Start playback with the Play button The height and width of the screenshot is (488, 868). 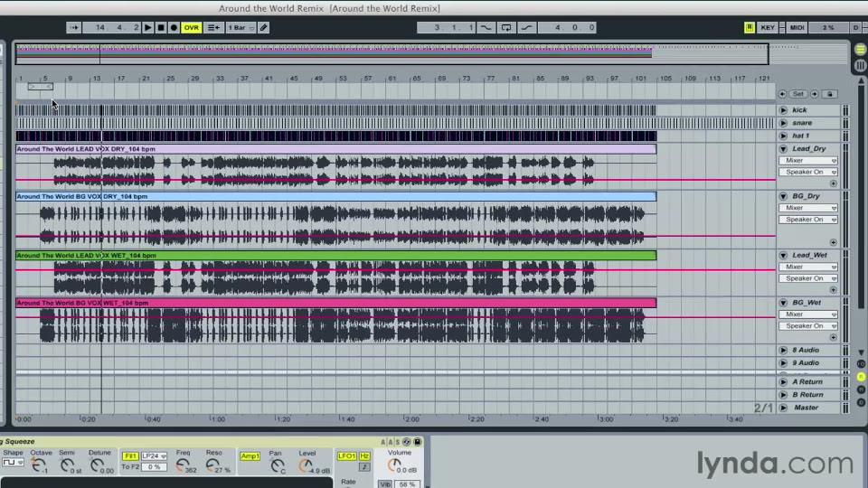coord(147,27)
